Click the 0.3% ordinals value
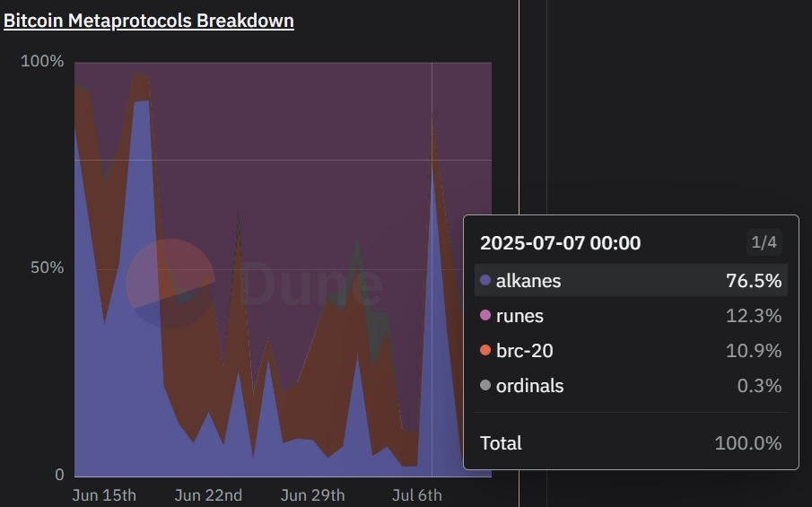812x507 pixels. [x=759, y=385]
